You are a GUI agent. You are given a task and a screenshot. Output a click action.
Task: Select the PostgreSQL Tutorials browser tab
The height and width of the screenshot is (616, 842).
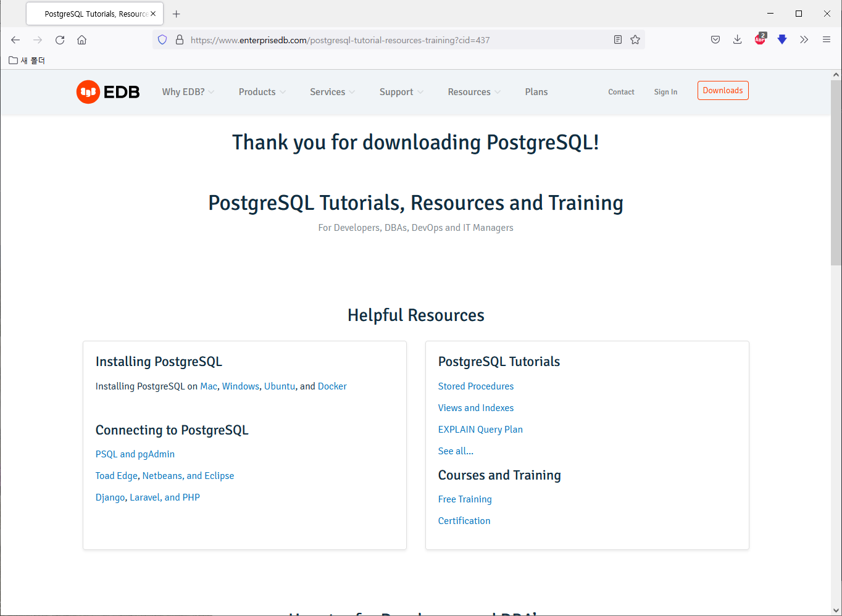[94, 14]
